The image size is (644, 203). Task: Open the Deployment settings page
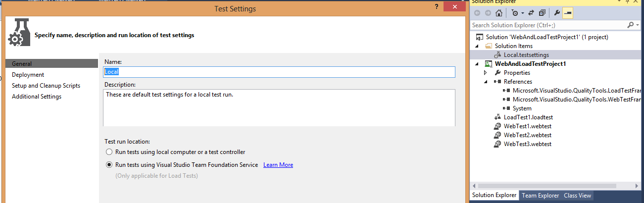pyautogui.click(x=28, y=75)
